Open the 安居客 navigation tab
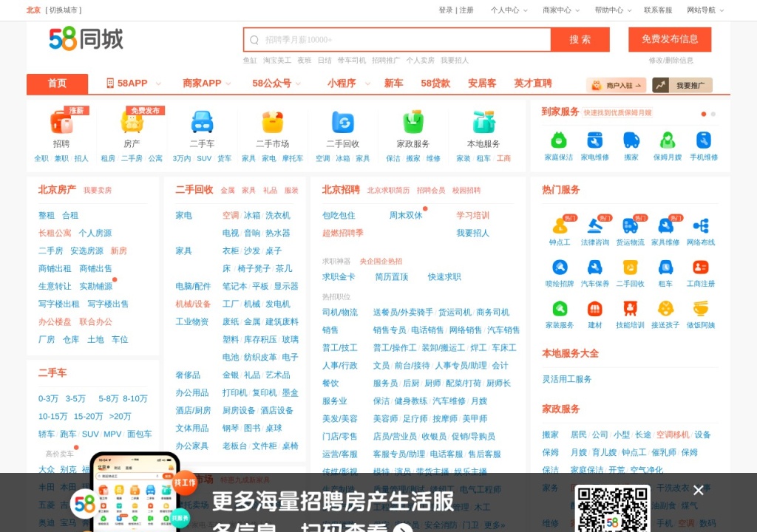Image resolution: width=757 pixels, height=532 pixels. [x=482, y=83]
